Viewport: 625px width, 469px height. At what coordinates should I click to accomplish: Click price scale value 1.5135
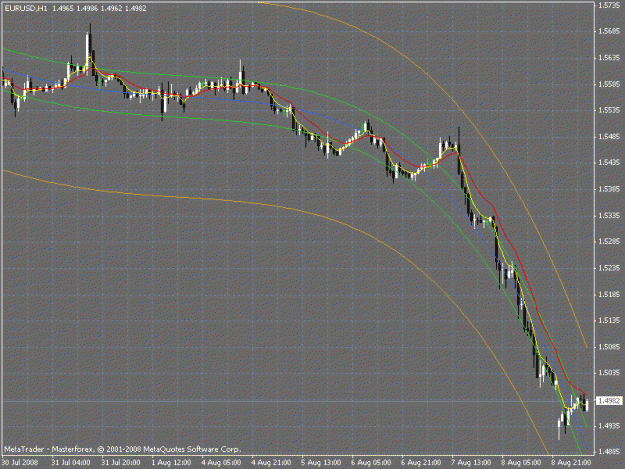click(609, 320)
